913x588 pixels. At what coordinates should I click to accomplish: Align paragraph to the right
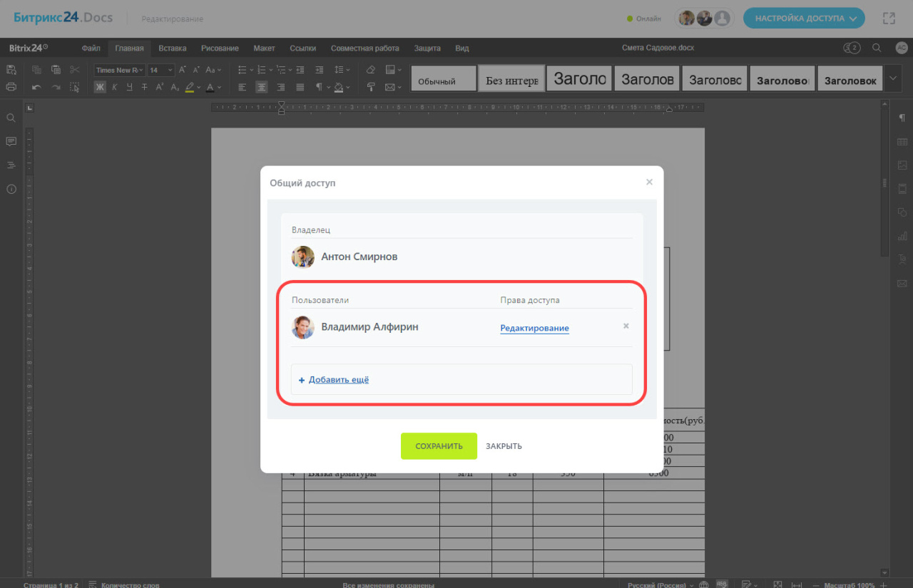(281, 87)
